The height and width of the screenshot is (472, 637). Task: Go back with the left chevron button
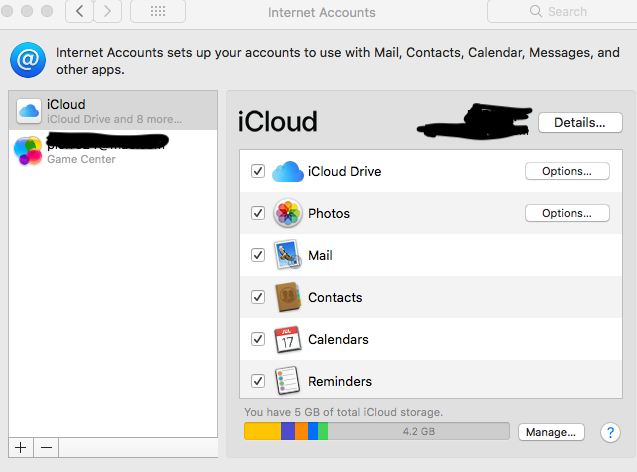[80, 11]
